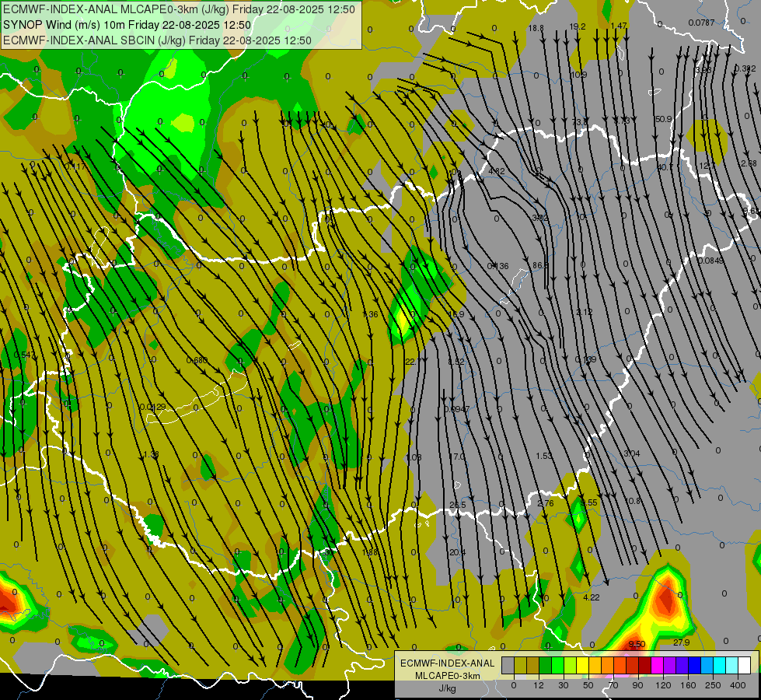Click the map value 0.680
Image resolution: width=761 pixels, height=700 pixels.
[197, 360]
